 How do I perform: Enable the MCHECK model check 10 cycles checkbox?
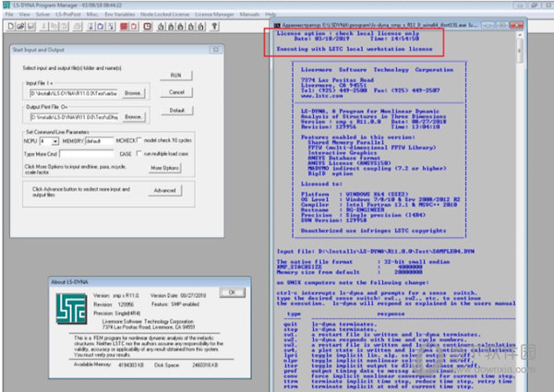click(139, 140)
